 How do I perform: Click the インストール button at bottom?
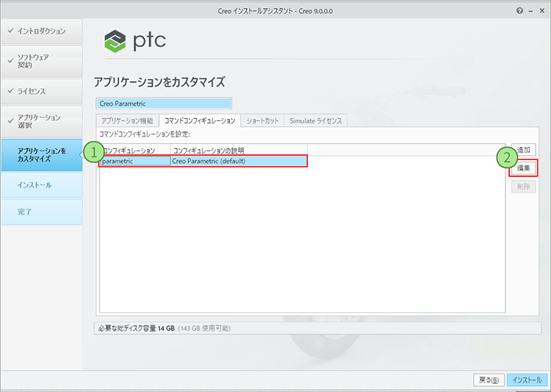(527, 380)
